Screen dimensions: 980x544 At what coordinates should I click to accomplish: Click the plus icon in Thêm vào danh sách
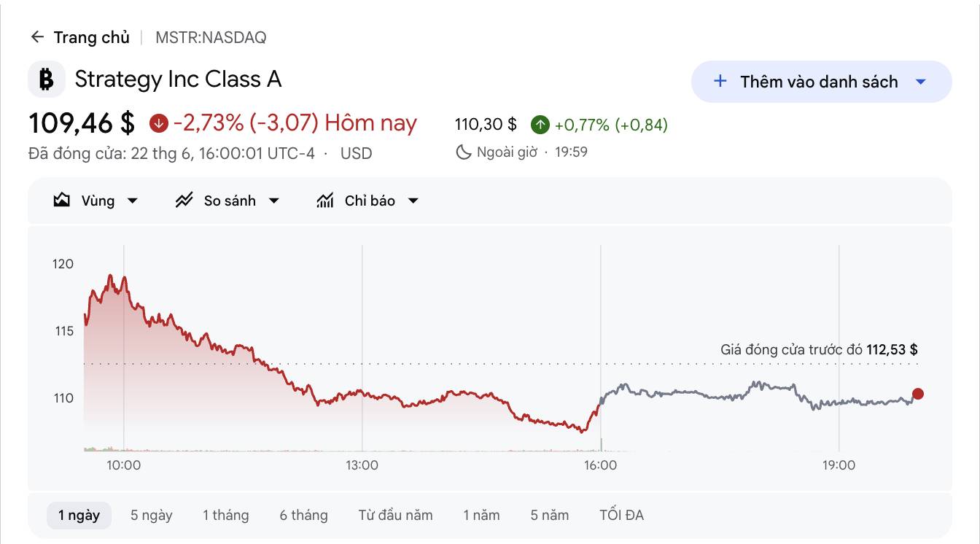pyautogui.click(x=720, y=81)
